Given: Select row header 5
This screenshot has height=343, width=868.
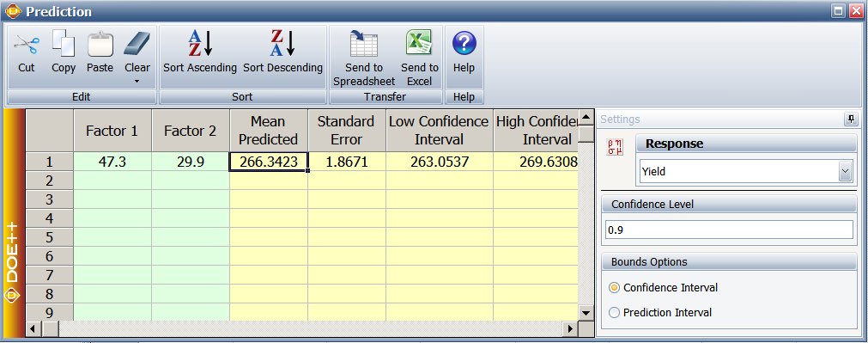Looking at the screenshot, I should [x=49, y=237].
